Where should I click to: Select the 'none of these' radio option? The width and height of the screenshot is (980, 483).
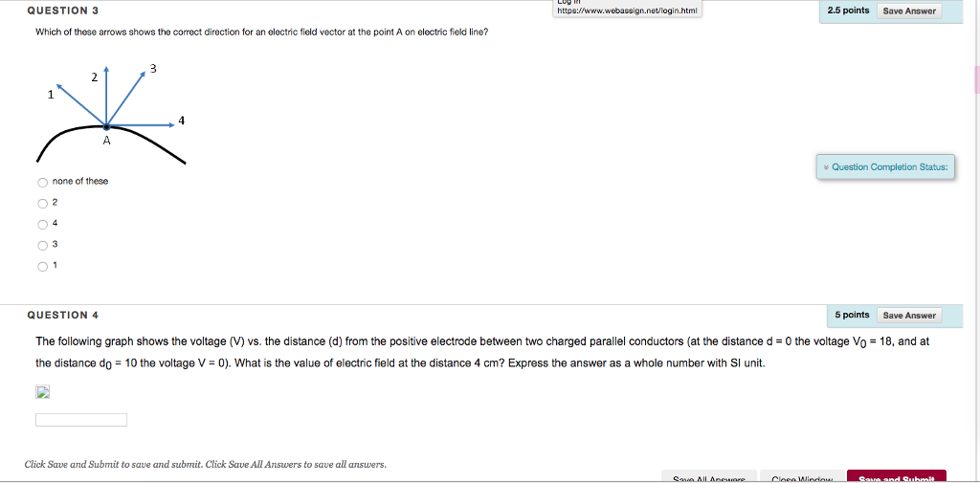(42, 183)
